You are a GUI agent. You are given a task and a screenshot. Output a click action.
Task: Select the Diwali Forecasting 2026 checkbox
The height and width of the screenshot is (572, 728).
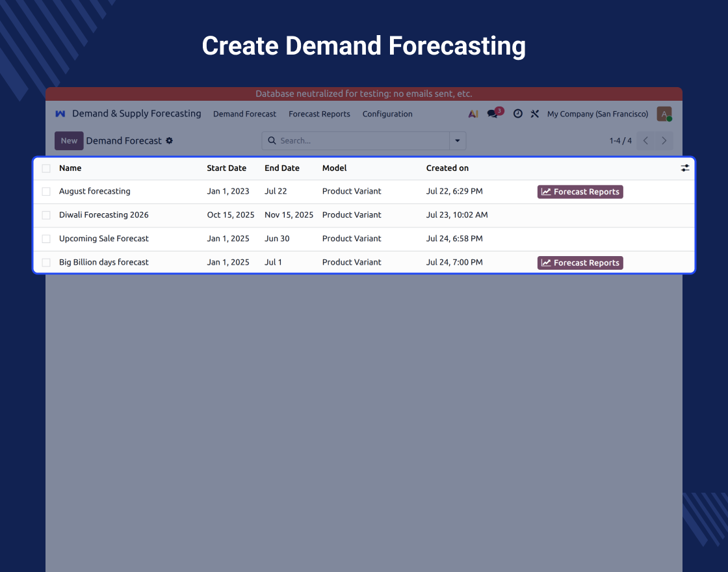[46, 215]
